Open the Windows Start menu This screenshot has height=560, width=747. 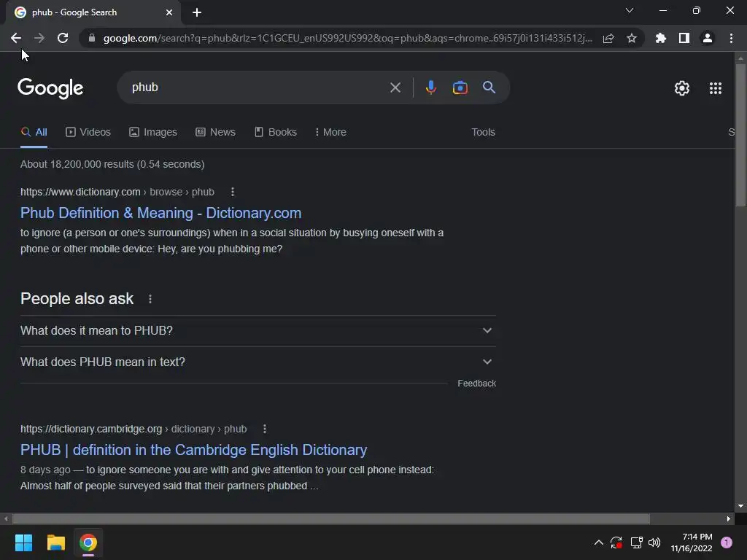click(x=23, y=542)
